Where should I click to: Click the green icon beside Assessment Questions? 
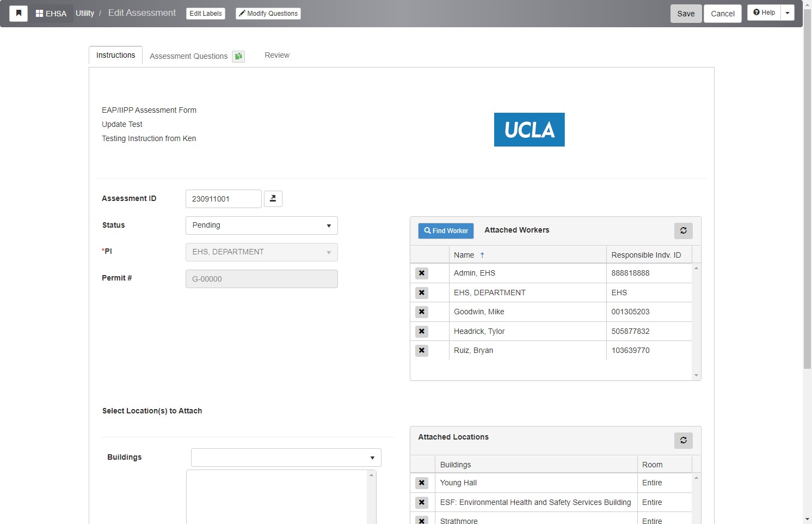click(238, 56)
